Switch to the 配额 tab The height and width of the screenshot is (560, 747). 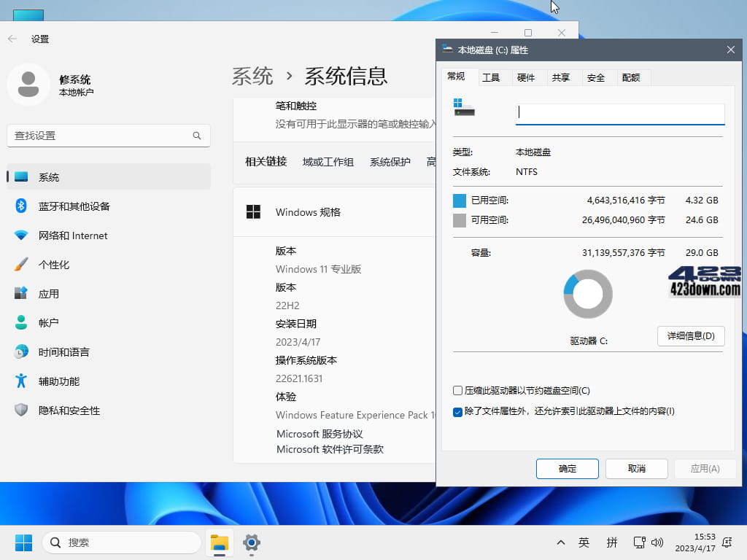632,77
